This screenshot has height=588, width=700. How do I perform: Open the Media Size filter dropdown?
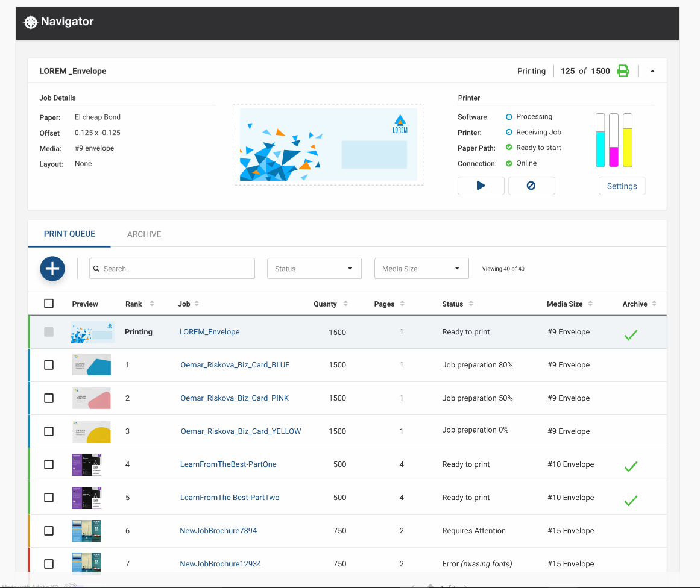(421, 269)
